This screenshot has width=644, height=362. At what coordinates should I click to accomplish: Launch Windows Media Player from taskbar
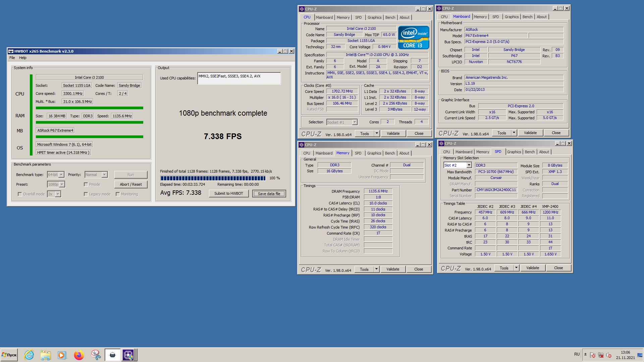tap(62, 355)
